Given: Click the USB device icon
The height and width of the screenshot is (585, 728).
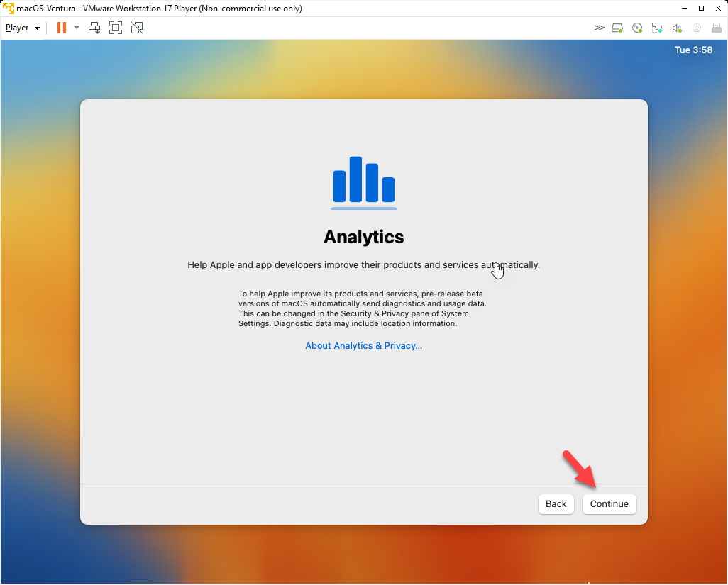Looking at the screenshot, I should 715,28.
